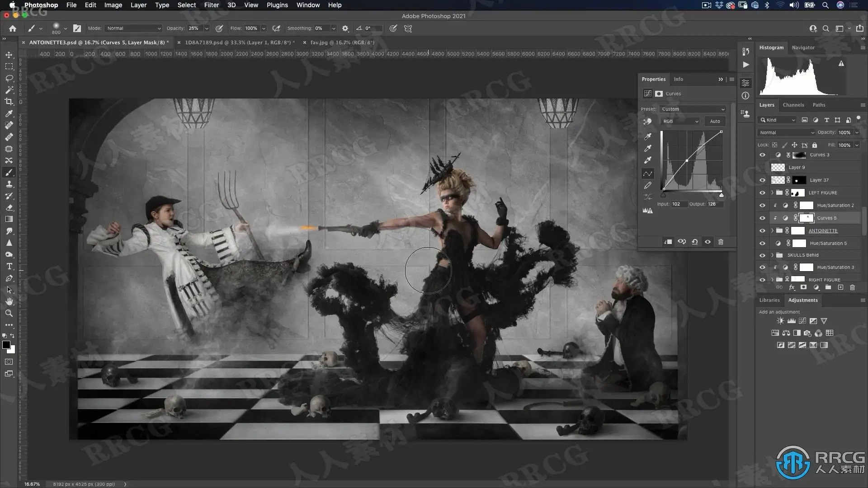Hide the Hue/Saturation 5 layer
Image resolution: width=868 pixels, height=488 pixels.
click(x=762, y=243)
